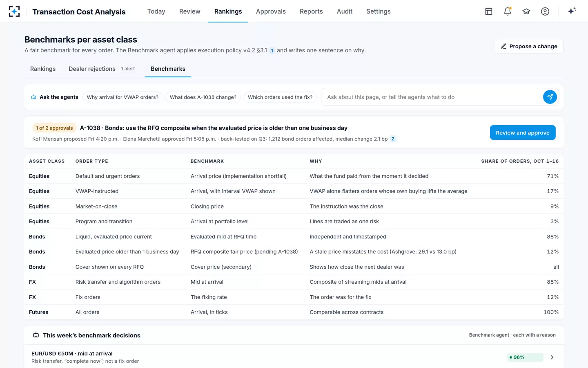Go to the Today menu
Viewport: 588px width, 368px height.
click(156, 11)
